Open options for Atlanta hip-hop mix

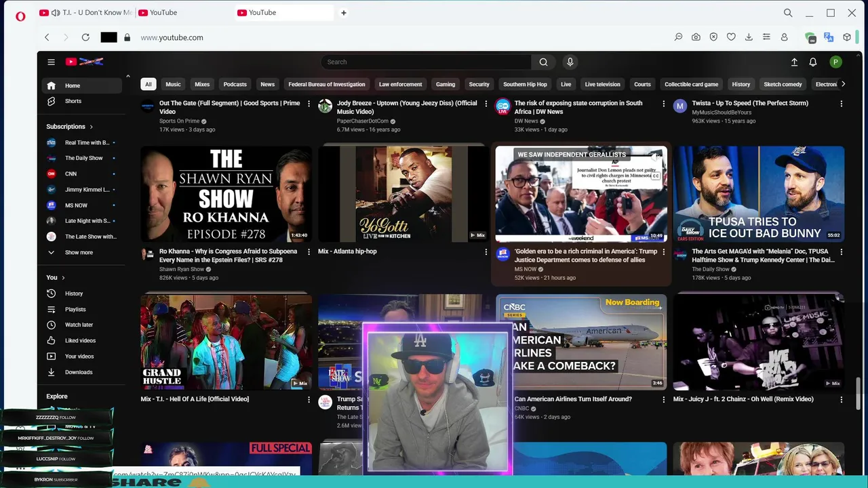tap(486, 251)
